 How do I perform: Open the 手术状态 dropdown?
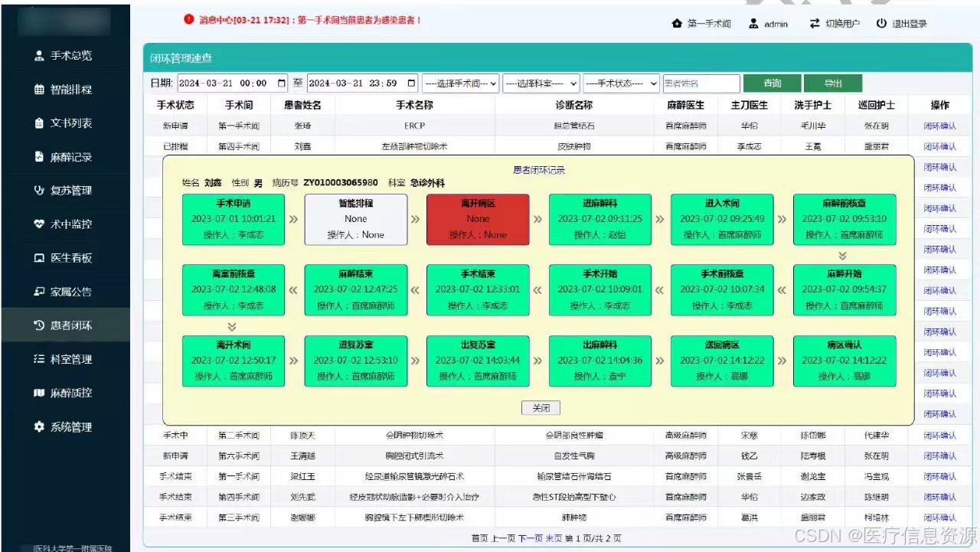coord(621,83)
